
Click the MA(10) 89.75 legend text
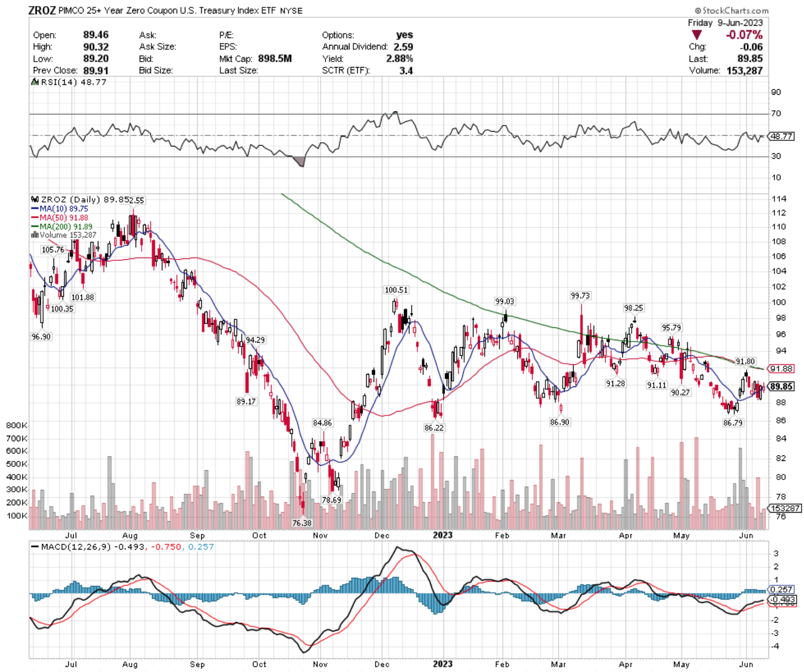pos(64,209)
